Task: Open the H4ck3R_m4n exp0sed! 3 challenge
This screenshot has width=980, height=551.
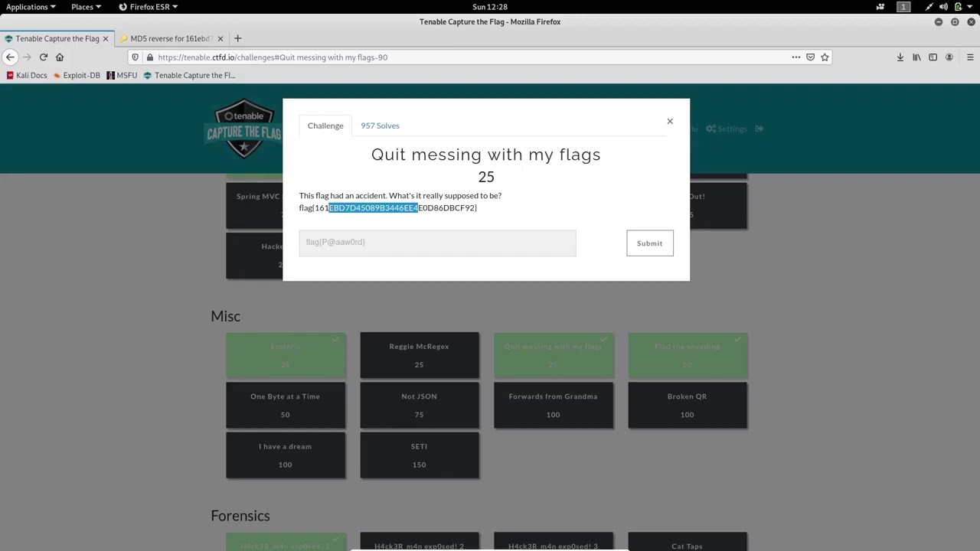Action: pos(554,542)
